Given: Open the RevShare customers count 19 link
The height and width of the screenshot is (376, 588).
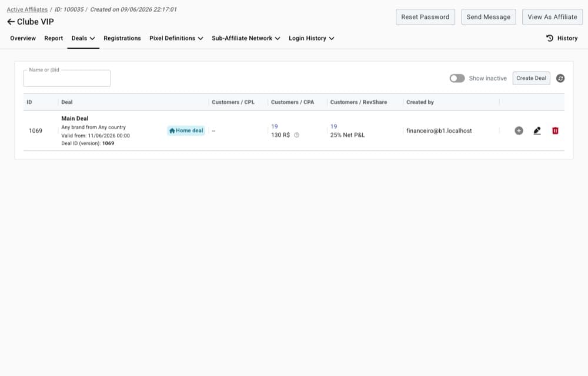Looking at the screenshot, I should [x=334, y=126].
